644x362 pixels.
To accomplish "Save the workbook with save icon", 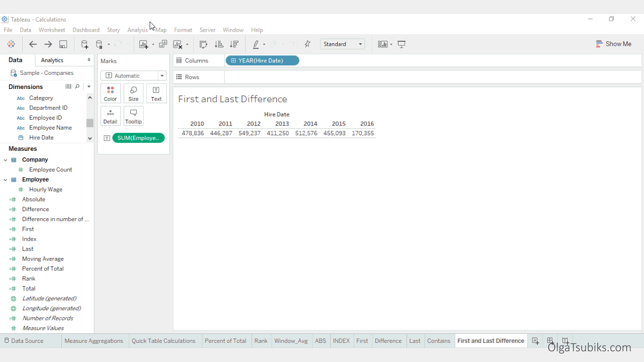I will point(63,44).
